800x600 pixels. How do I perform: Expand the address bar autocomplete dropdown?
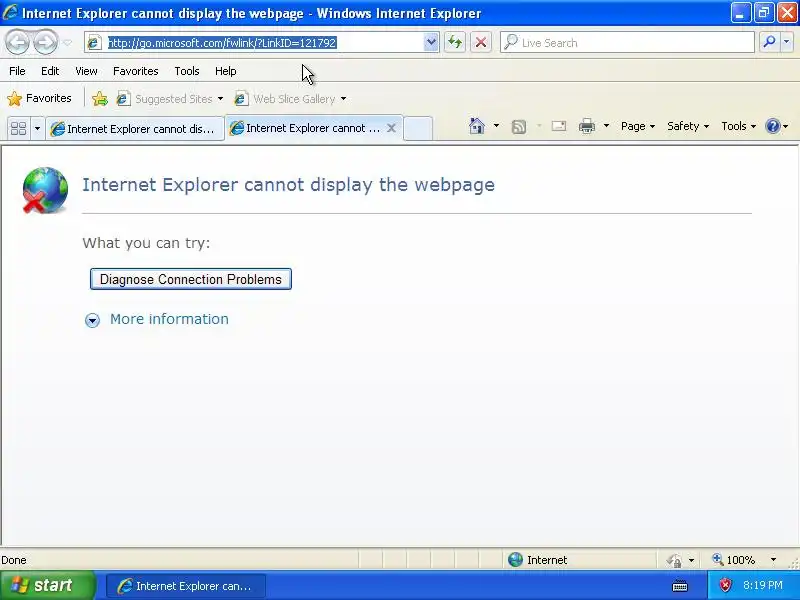(431, 43)
